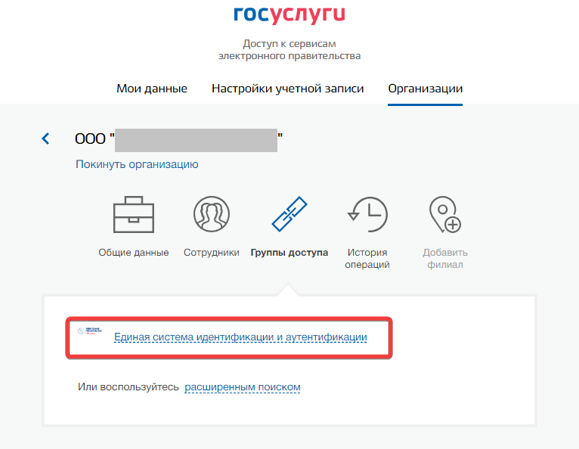This screenshot has height=449, width=579.
Task: Open История операций clock icon
Action: (367, 215)
